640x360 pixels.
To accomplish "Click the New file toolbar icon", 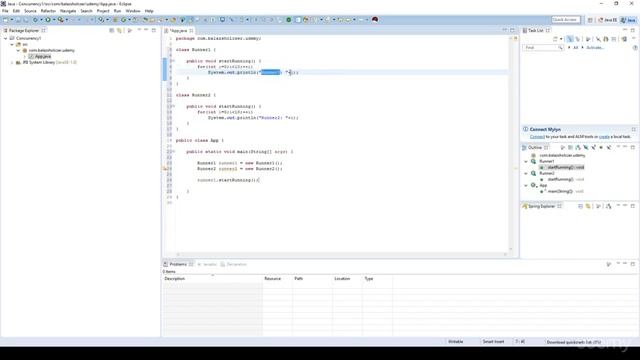I will point(6,20).
